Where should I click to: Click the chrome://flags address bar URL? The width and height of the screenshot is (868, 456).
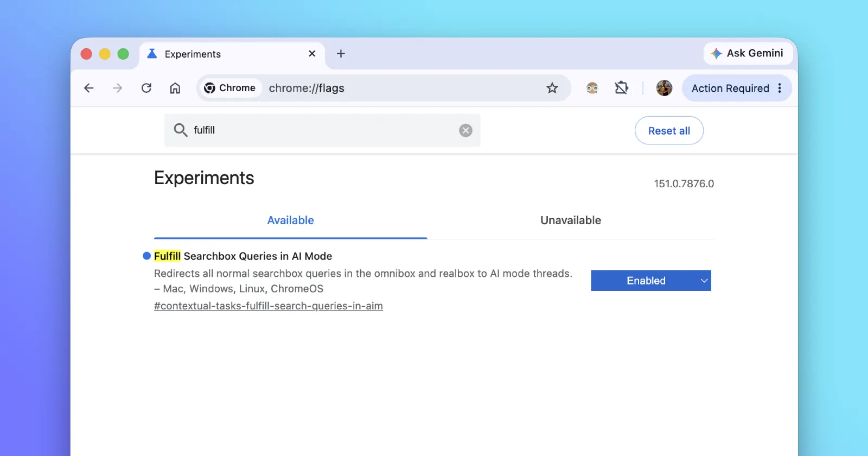[x=307, y=88]
